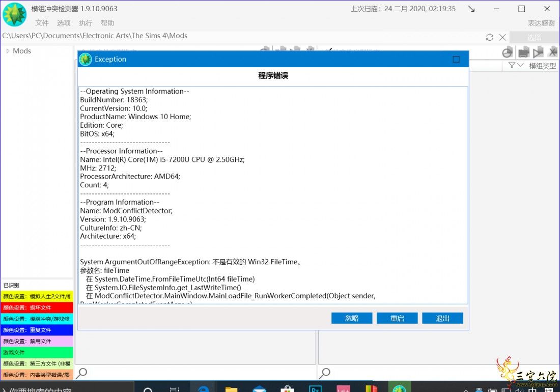This screenshot has height=392, width=560.
Task: Open Microsoft Edge from the taskbar
Action: tap(203, 388)
